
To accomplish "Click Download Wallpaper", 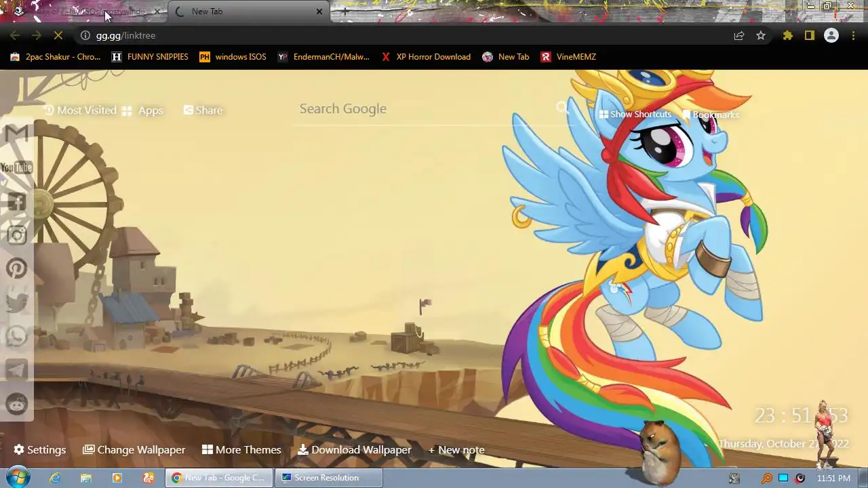I will coord(355,450).
